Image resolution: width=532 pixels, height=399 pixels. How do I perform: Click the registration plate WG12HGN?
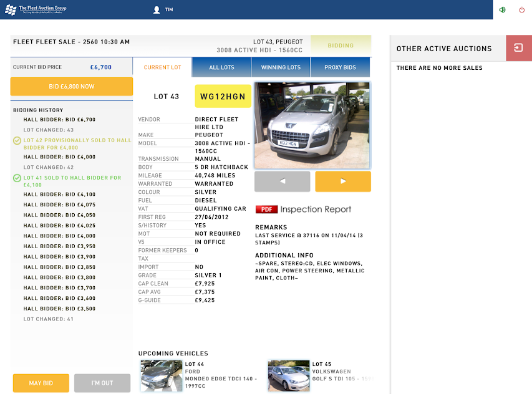tap(223, 97)
